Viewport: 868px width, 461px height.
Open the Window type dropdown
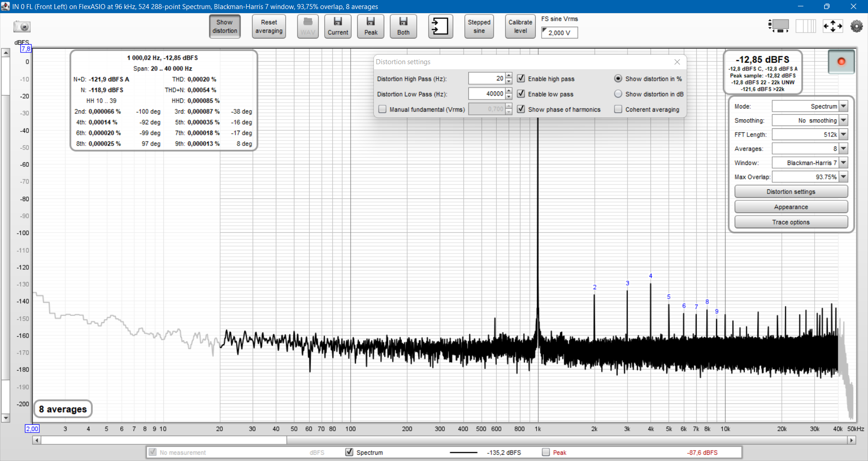click(x=844, y=163)
